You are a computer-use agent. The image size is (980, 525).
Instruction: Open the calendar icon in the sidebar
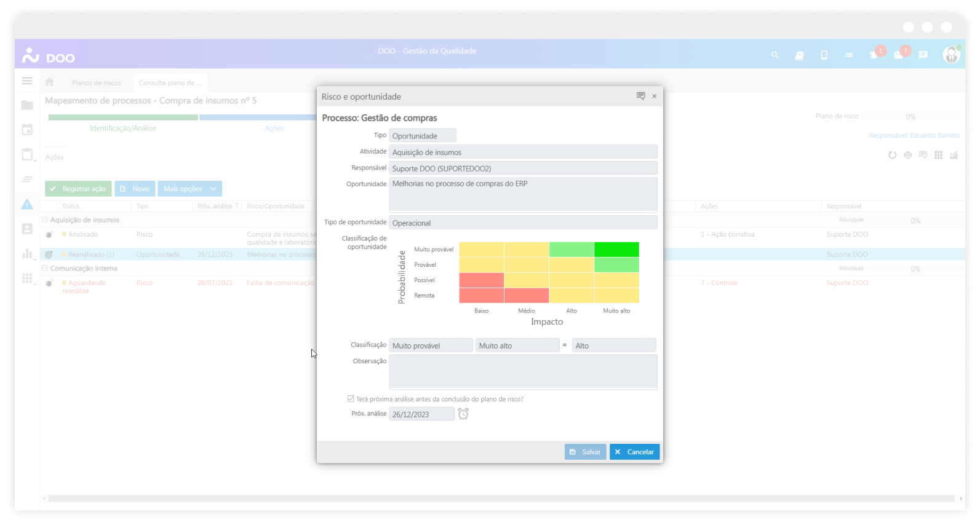pos(27,130)
